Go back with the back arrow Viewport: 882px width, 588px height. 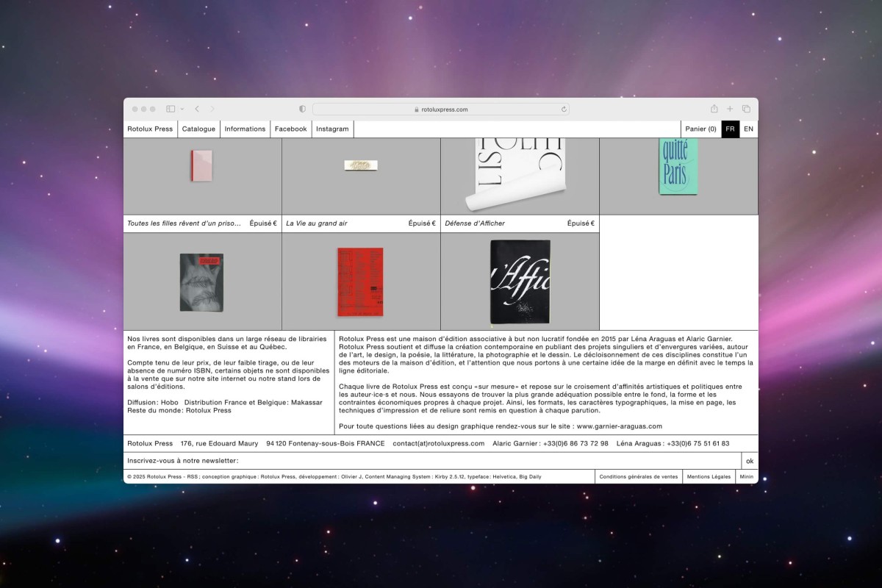(x=197, y=109)
